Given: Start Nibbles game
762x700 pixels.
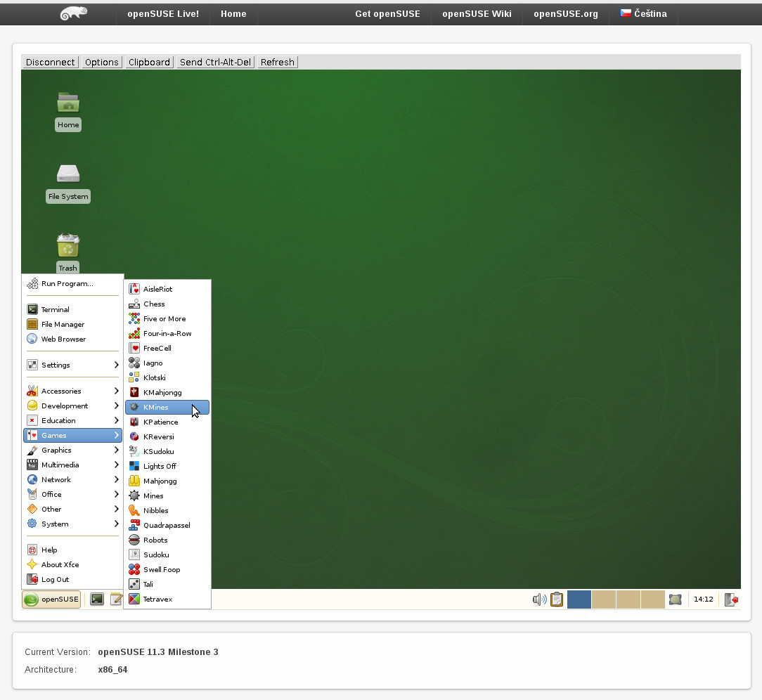Looking at the screenshot, I should [168, 510].
